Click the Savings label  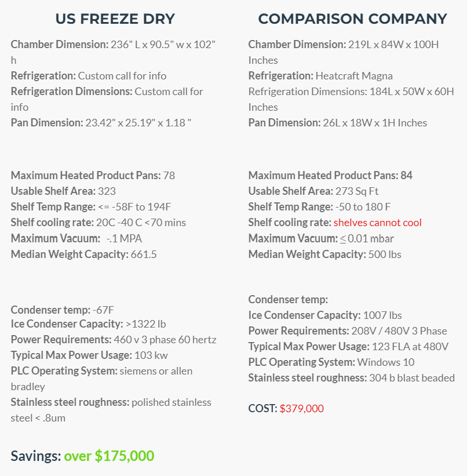pyautogui.click(x=36, y=456)
